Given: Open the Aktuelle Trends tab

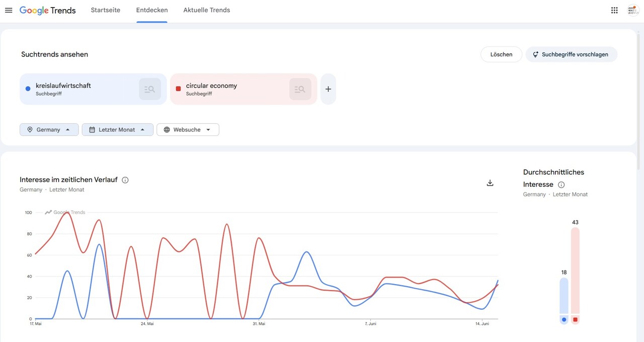Looking at the screenshot, I should [x=207, y=10].
